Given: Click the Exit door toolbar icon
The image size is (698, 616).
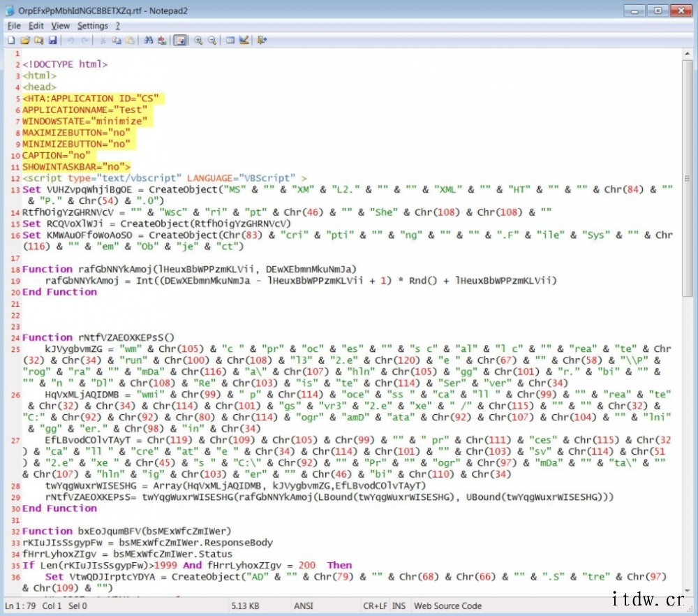Looking at the screenshot, I should [262, 40].
